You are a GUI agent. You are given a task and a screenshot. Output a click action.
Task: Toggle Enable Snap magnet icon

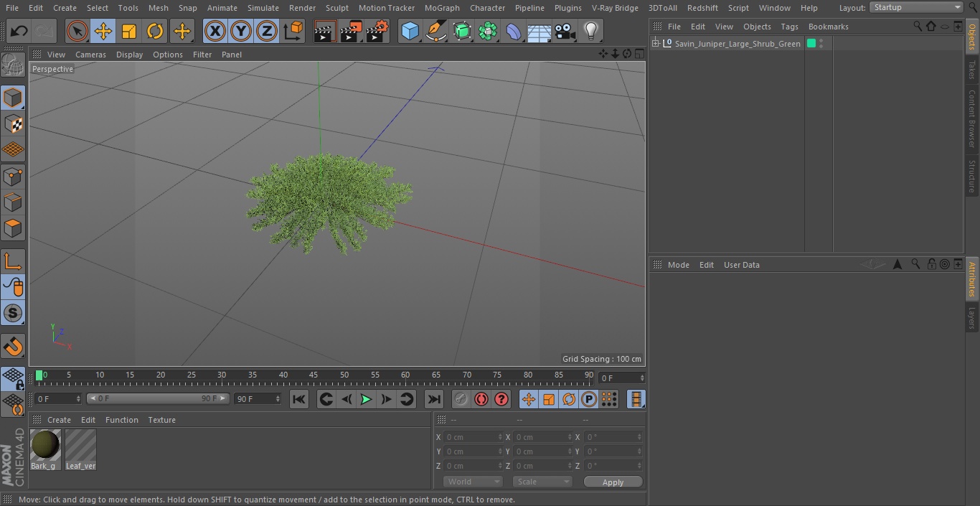pyautogui.click(x=13, y=347)
